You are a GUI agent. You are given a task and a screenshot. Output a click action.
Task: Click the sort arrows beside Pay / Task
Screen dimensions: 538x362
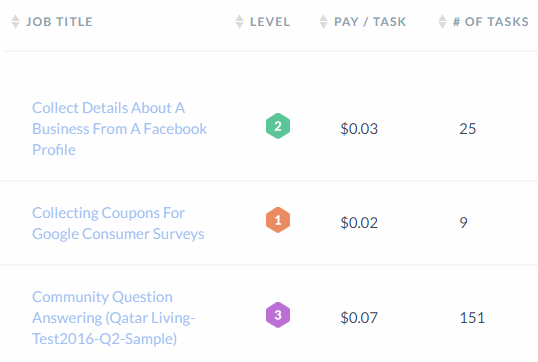pos(323,22)
